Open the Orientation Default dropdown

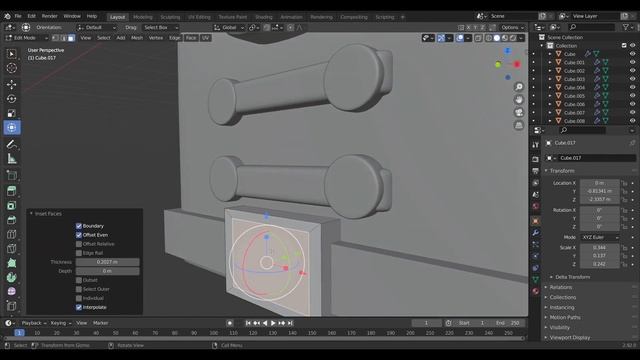[x=96, y=27]
